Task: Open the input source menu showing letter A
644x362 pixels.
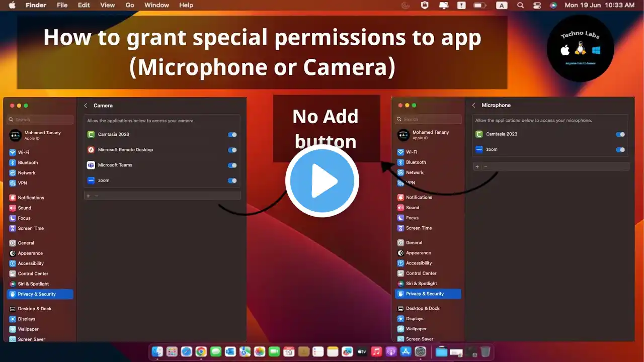Action: coord(502,5)
